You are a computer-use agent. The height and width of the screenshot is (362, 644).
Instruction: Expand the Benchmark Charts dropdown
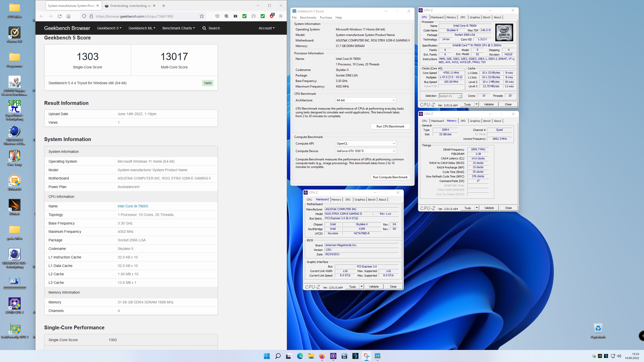point(179,28)
